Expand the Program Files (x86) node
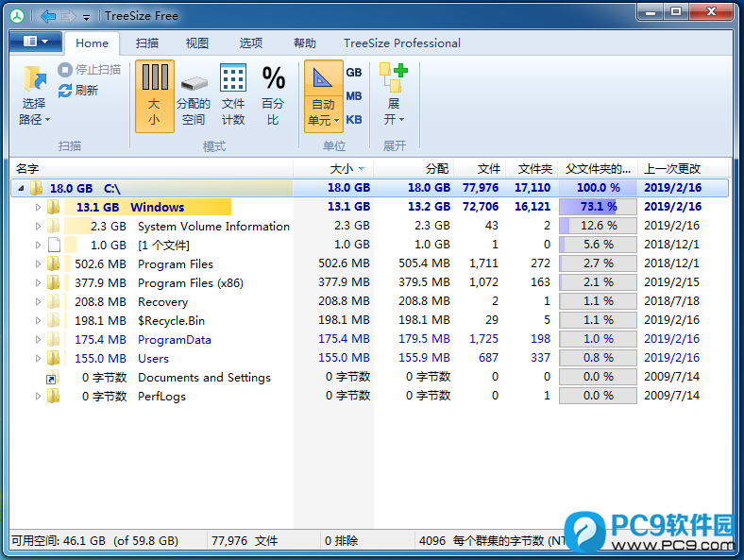The image size is (744, 560). coord(38,283)
